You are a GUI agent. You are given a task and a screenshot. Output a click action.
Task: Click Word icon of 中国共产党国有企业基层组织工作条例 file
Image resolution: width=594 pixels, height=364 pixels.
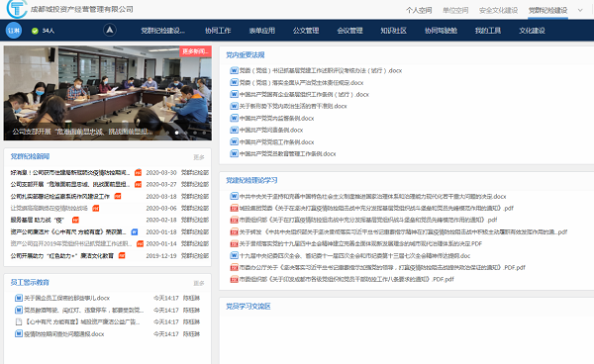pyautogui.click(x=234, y=94)
